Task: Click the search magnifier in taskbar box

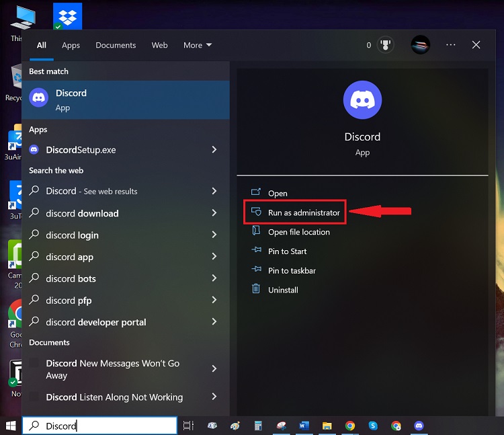Action: (34, 426)
